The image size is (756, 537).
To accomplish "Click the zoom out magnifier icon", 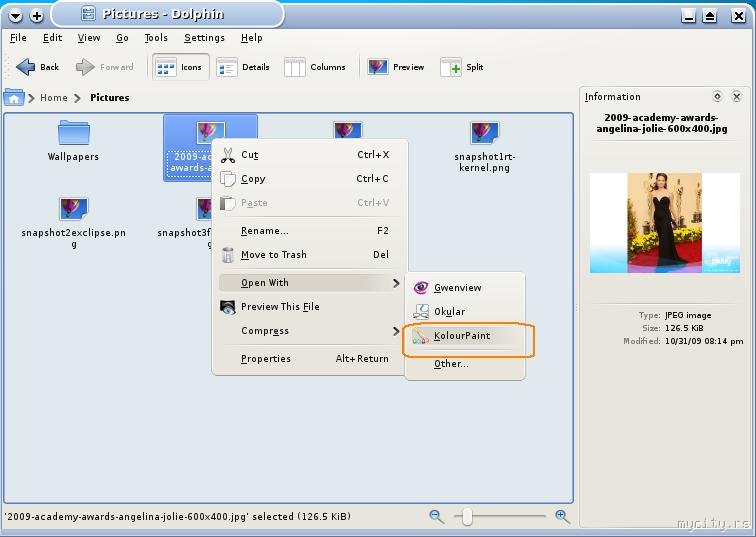I will click(x=436, y=517).
